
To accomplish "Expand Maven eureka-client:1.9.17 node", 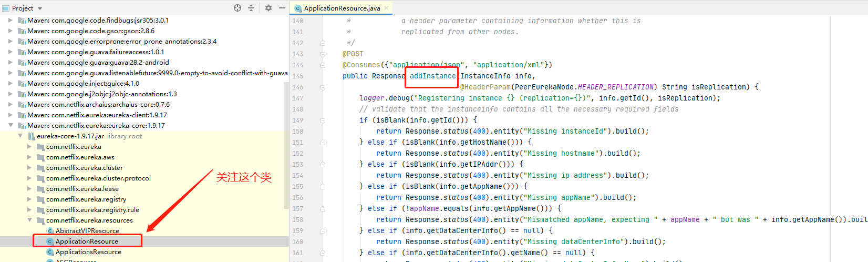I will point(11,115).
